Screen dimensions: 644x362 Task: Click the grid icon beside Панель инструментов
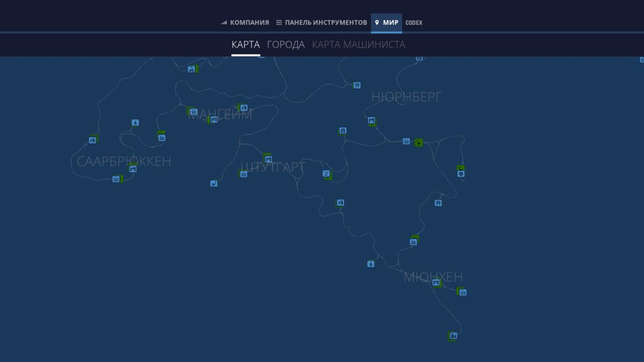pyautogui.click(x=279, y=23)
